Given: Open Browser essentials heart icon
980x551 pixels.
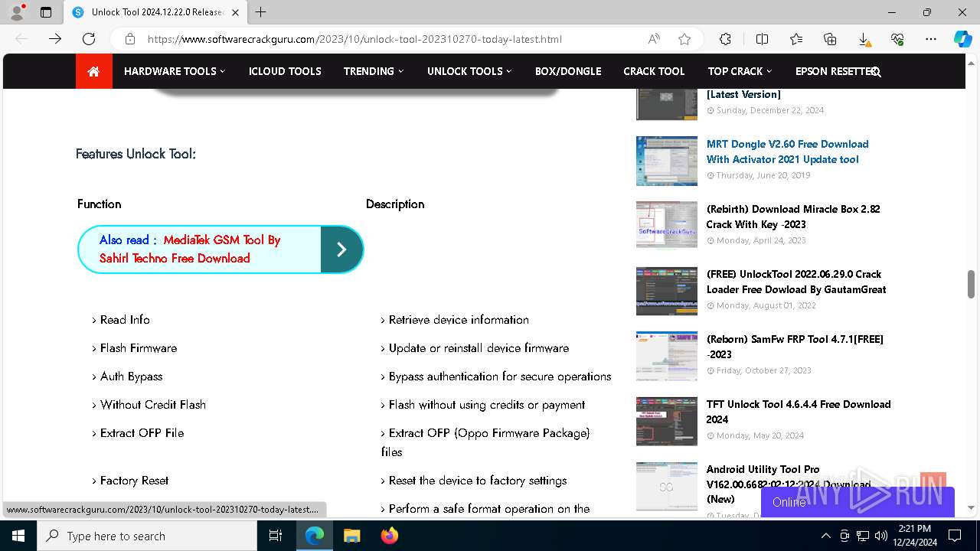Looking at the screenshot, I should (897, 39).
